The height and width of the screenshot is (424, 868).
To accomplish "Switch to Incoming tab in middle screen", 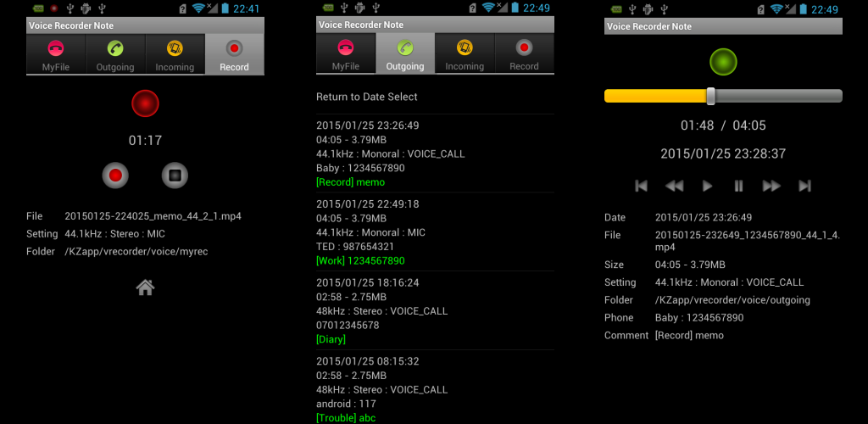I will point(465,53).
